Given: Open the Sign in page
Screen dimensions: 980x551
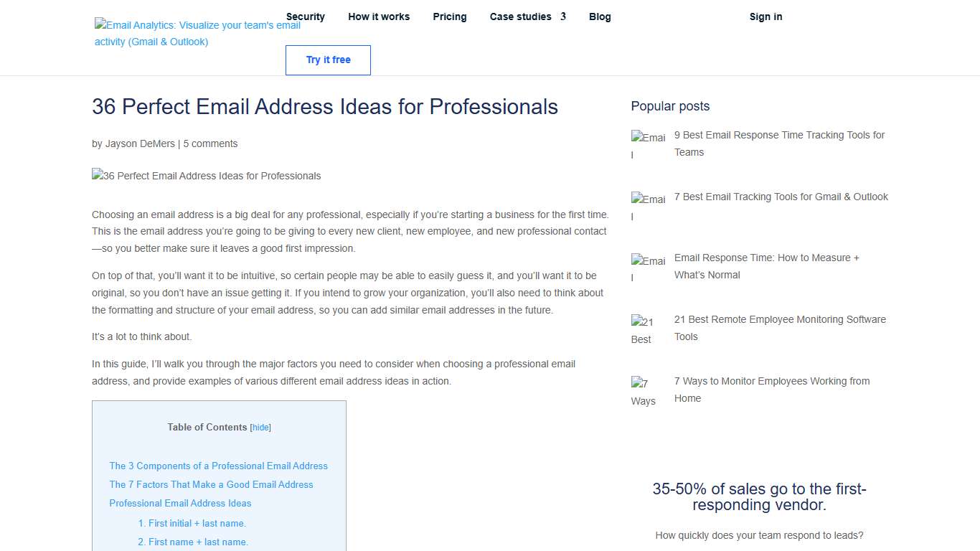Looking at the screenshot, I should [x=765, y=17].
